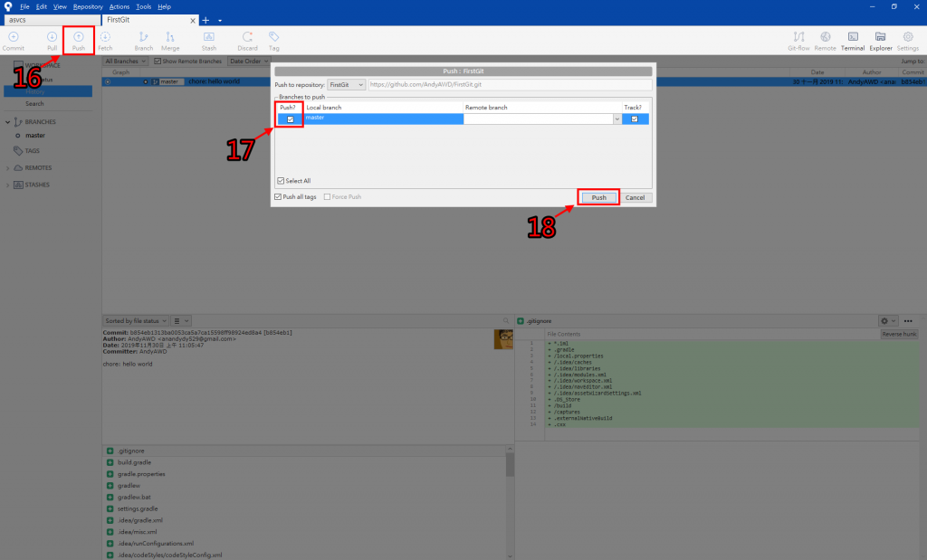Open the list view mode dropdown

click(181, 321)
